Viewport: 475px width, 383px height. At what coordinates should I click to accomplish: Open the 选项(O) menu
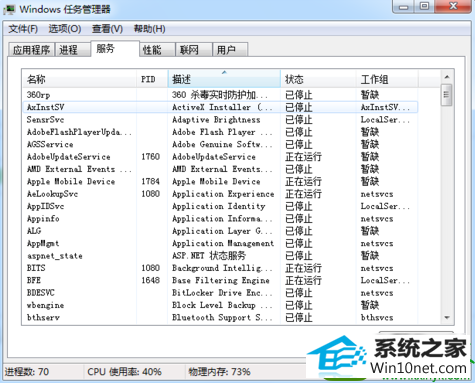65,29
